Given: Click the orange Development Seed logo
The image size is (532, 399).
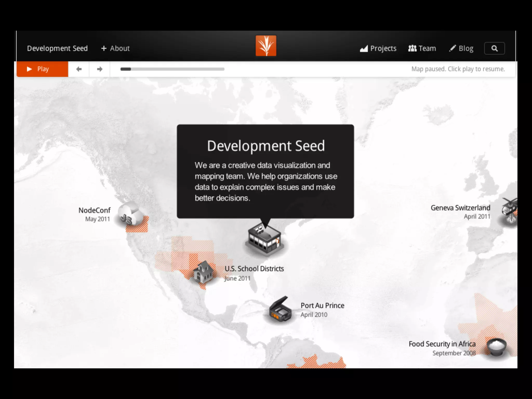Looking at the screenshot, I should point(266,46).
